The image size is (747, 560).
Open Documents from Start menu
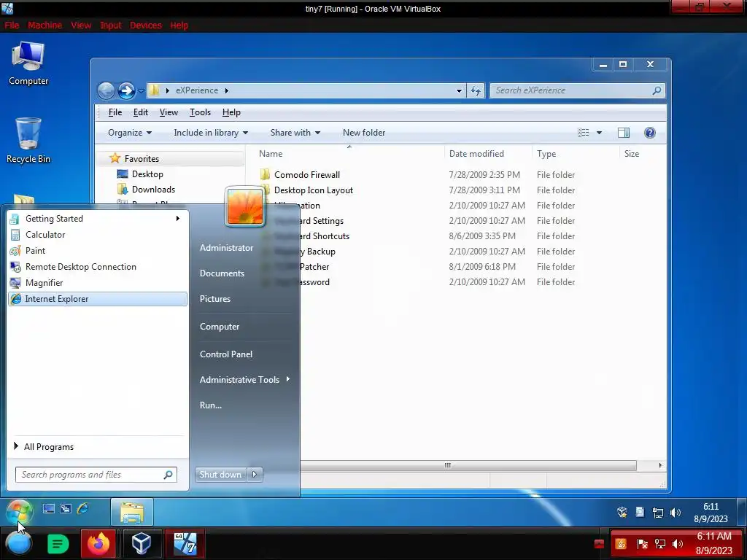222,273
